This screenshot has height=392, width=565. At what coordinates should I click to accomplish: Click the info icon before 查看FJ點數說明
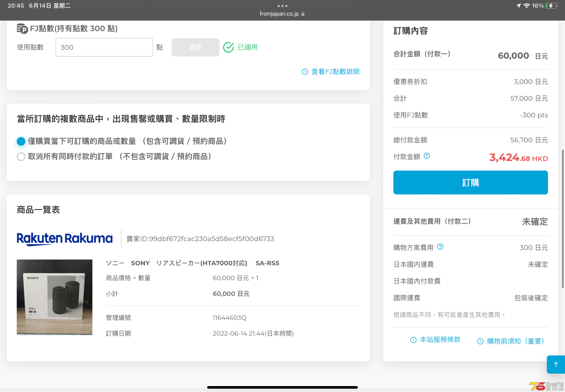point(305,72)
